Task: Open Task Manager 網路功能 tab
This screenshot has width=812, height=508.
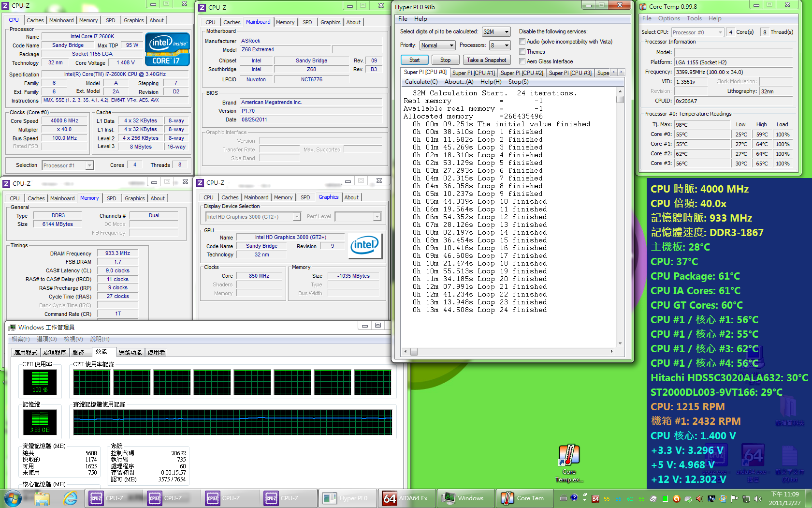Action: (130, 353)
